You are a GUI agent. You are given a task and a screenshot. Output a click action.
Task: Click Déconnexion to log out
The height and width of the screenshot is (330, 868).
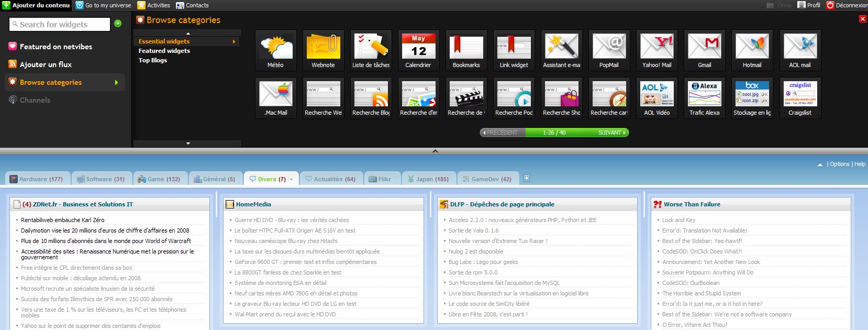(x=847, y=5)
